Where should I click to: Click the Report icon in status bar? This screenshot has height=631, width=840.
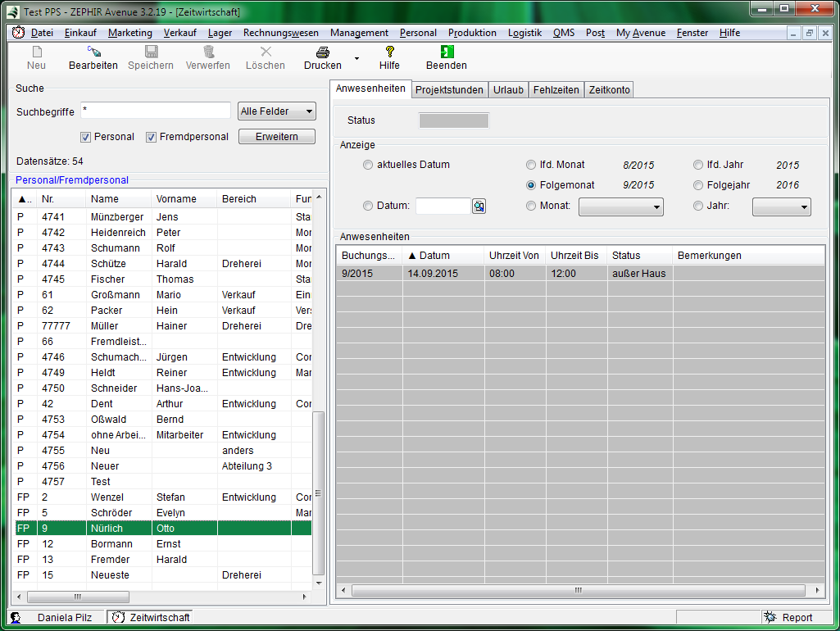pos(770,618)
